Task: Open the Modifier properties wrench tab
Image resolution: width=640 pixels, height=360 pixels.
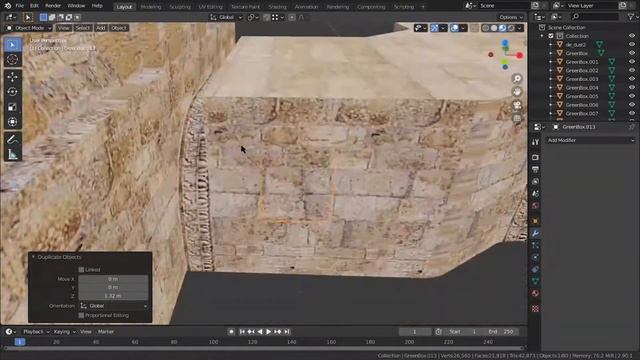Action: click(536, 233)
